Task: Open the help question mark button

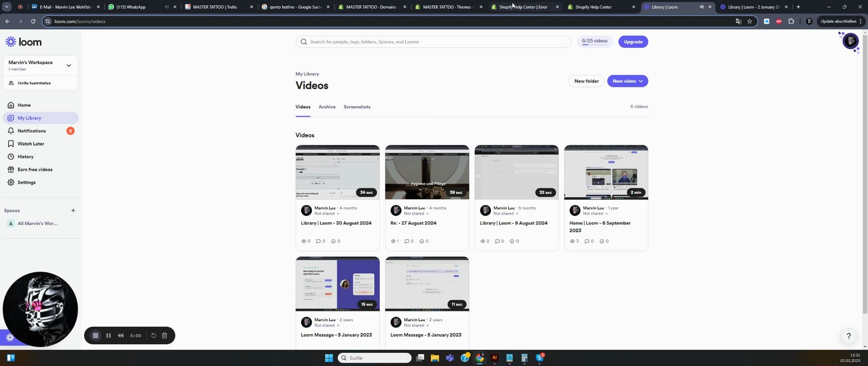Action: coord(848,336)
